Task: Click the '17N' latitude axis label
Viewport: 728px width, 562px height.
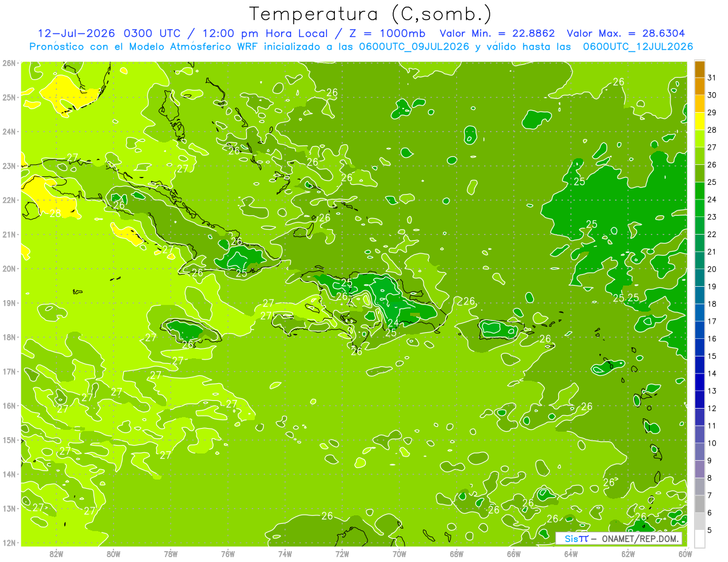Action: [9, 371]
